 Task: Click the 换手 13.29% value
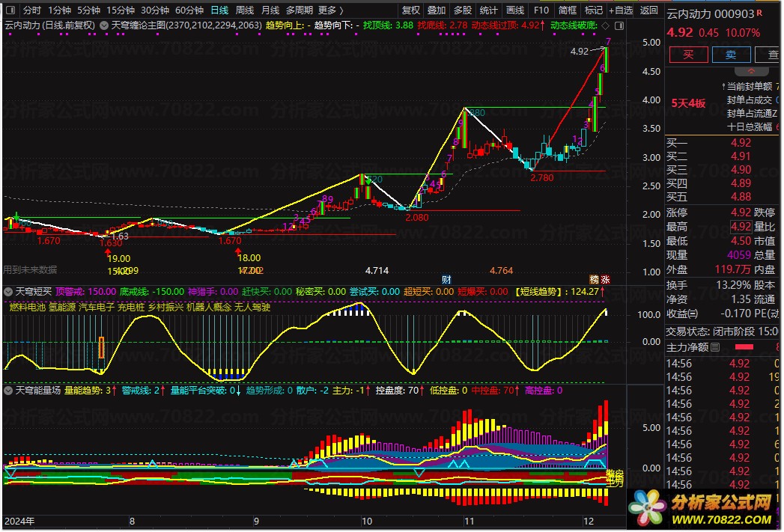tap(734, 285)
